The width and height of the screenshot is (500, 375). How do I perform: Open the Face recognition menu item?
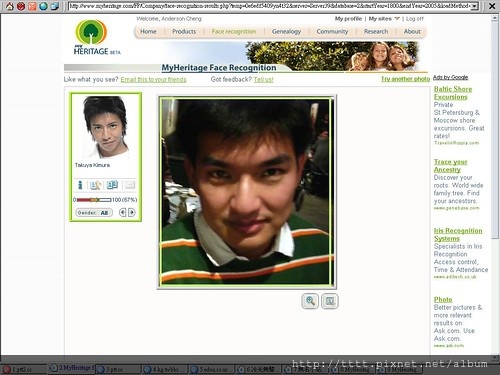[x=234, y=31]
